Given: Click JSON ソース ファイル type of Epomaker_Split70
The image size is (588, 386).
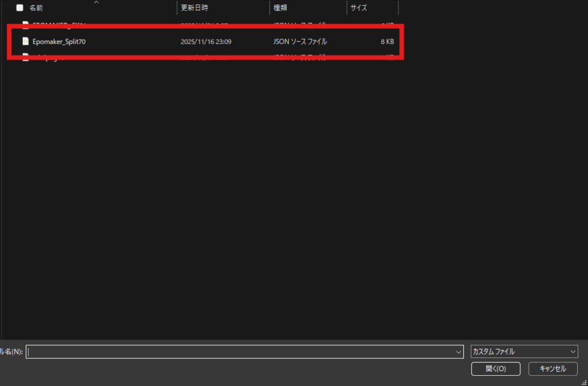Looking at the screenshot, I should pos(300,41).
